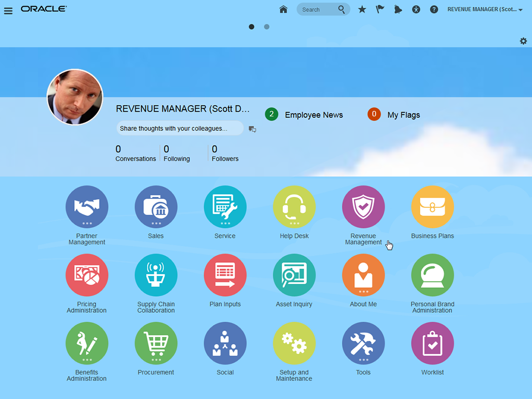Open the Asset Inquiry icon

pos(294,275)
